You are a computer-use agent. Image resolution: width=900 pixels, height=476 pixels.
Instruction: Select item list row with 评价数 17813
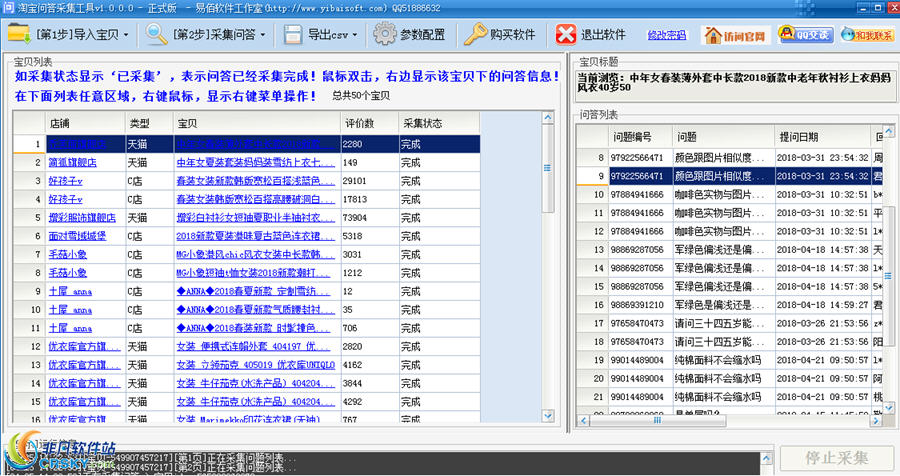(x=247, y=199)
